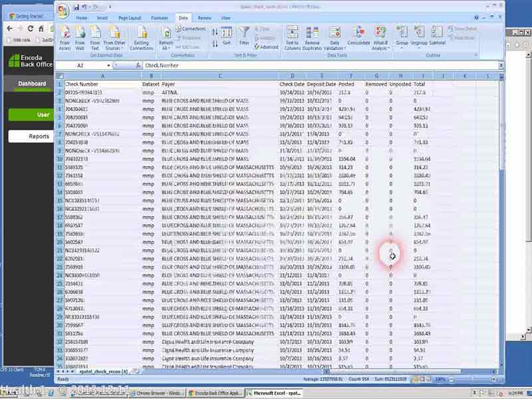Open the Name Box dropdown arrow
The image size is (532, 399).
(x=108, y=65)
